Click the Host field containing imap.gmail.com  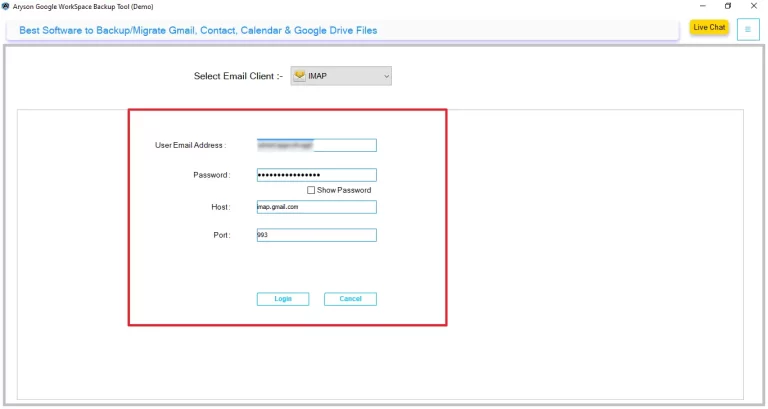click(x=316, y=207)
